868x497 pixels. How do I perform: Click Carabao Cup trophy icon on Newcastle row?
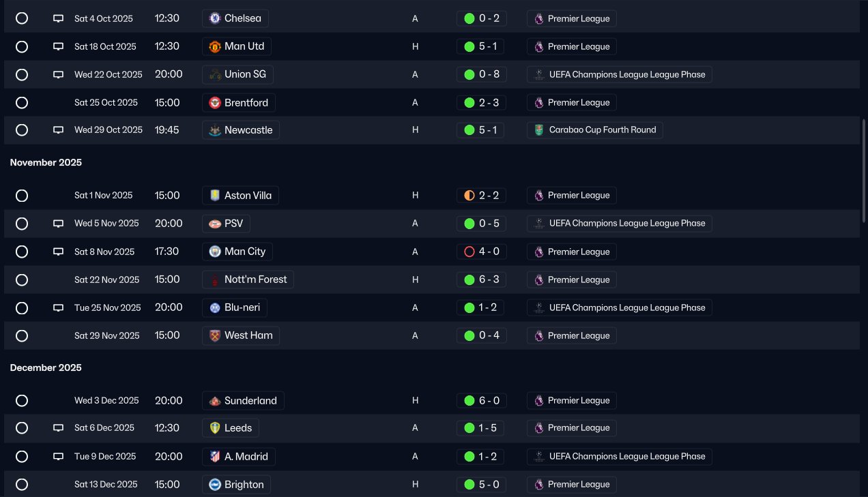click(x=539, y=130)
